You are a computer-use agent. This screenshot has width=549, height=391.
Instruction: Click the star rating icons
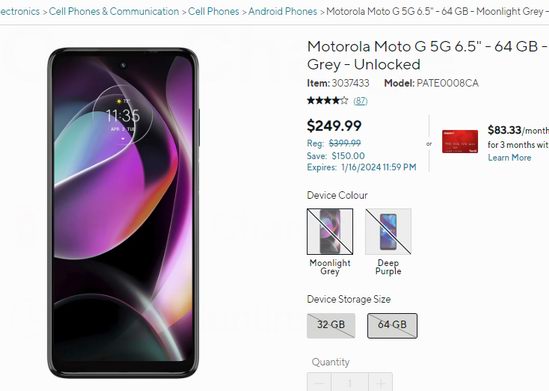[x=327, y=101]
